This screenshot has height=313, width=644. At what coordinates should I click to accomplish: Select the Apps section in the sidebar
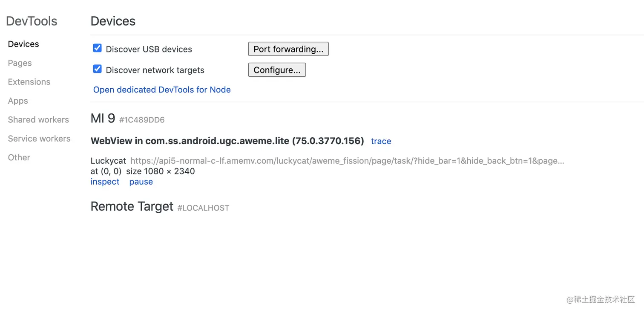click(17, 101)
